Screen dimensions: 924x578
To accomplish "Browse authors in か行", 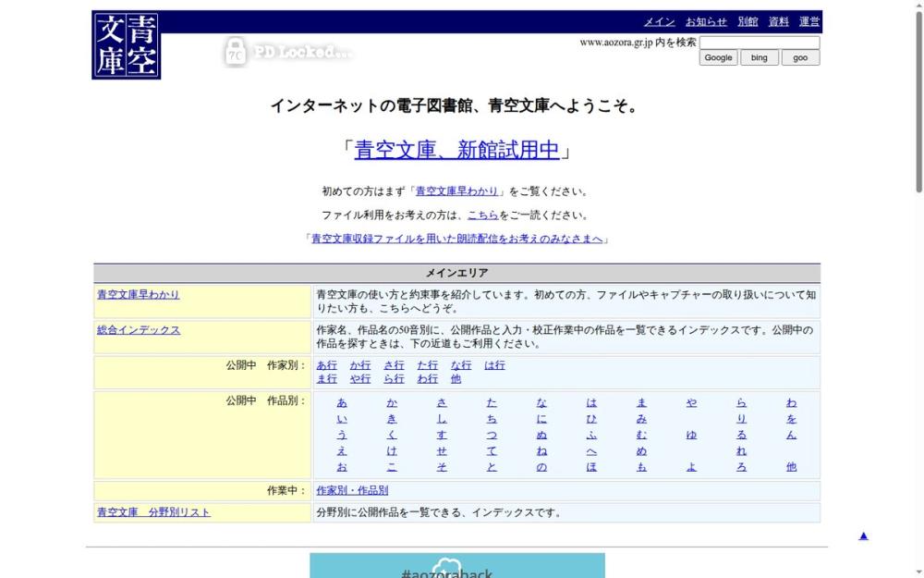I will pos(360,365).
